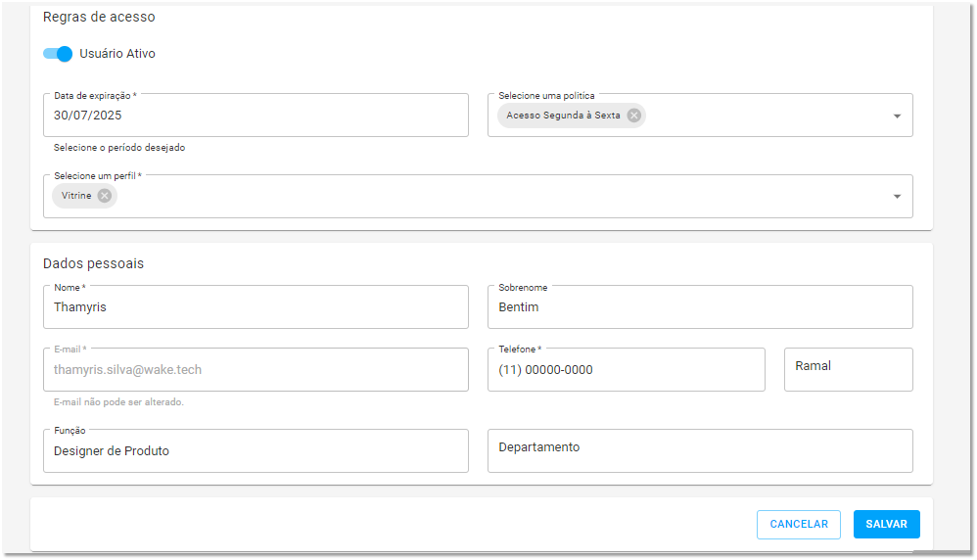Focus the empty Departamento field
The height and width of the screenshot is (560, 977).
click(700, 450)
